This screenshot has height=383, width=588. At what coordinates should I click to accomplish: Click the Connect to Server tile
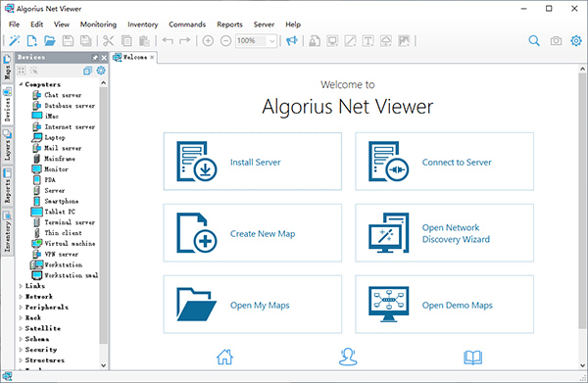[444, 162]
